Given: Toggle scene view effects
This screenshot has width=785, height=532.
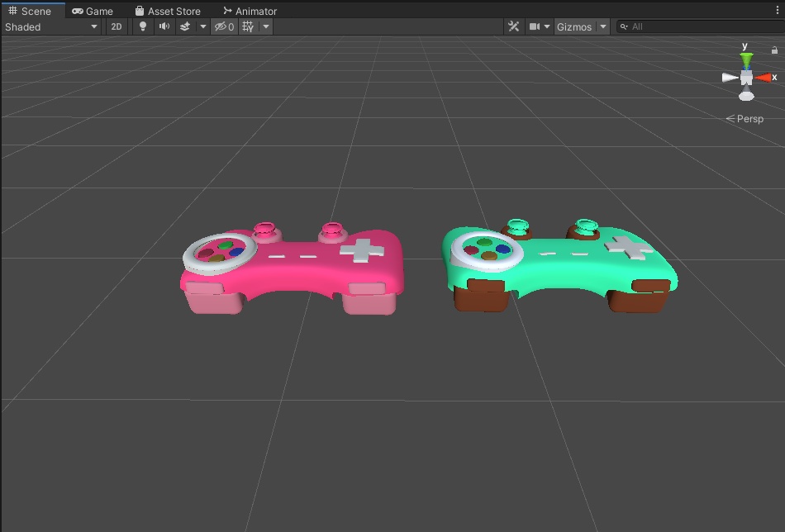Looking at the screenshot, I should click(x=187, y=26).
